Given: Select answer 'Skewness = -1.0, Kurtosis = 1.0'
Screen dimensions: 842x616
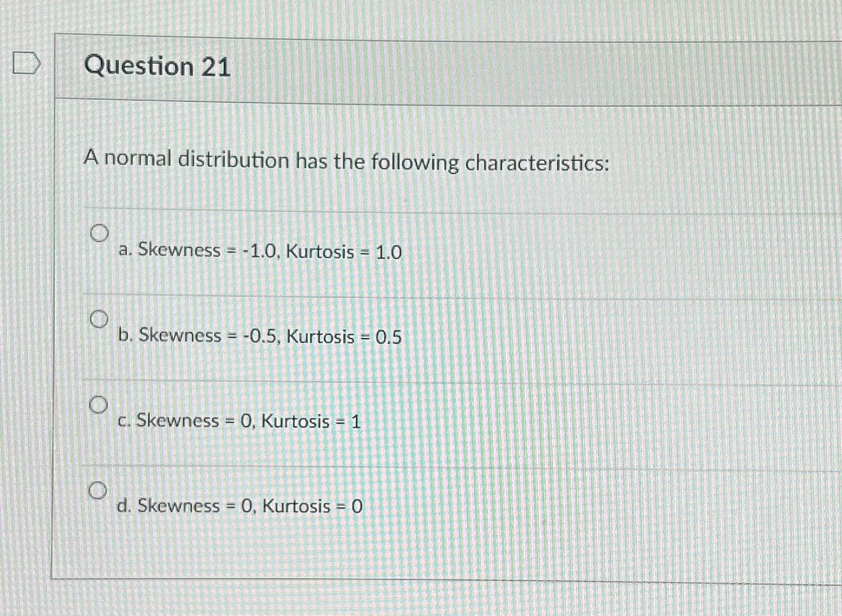Looking at the screenshot, I should [x=258, y=251].
